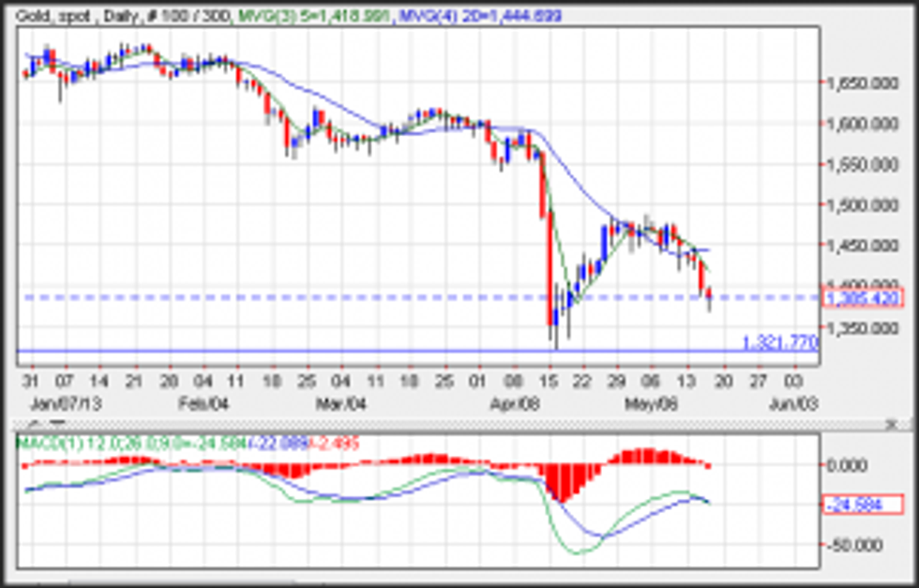Screen dimensions: 919x588
Task: Click the # 100 / 300 bar count
Action: [184, 16]
